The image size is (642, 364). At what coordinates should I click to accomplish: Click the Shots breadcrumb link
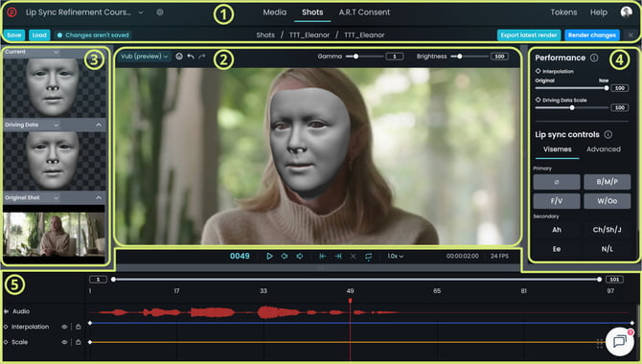pyautogui.click(x=265, y=35)
